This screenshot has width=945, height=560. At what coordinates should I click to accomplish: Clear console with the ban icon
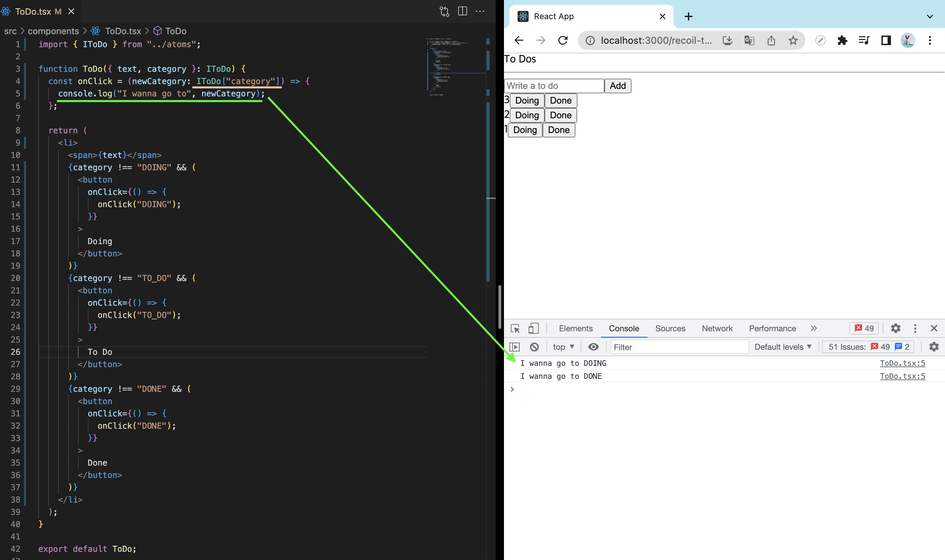534,347
